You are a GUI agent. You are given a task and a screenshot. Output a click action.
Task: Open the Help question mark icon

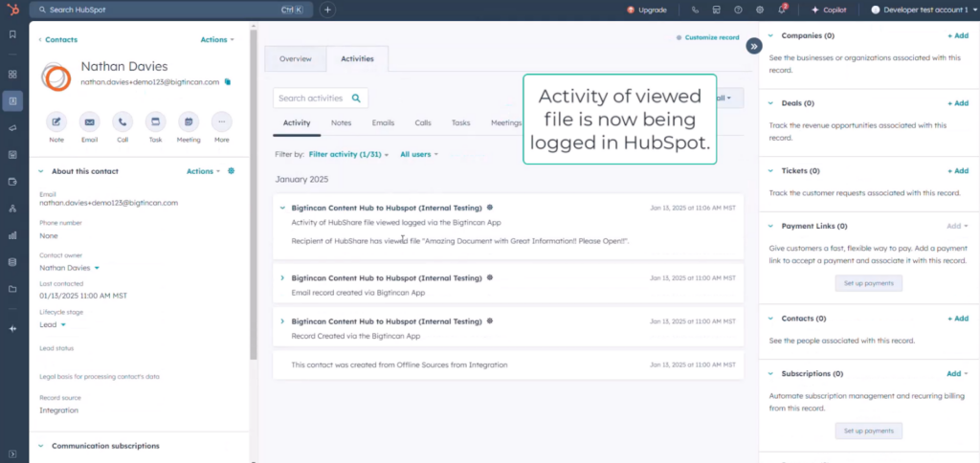pos(738,10)
